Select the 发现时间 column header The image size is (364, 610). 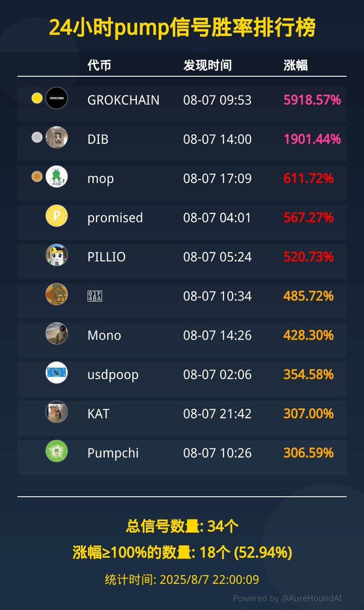click(x=207, y=65)
